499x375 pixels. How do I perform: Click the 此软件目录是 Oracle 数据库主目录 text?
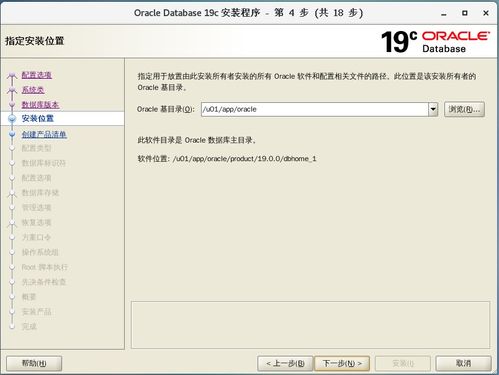tap(197, 140)
